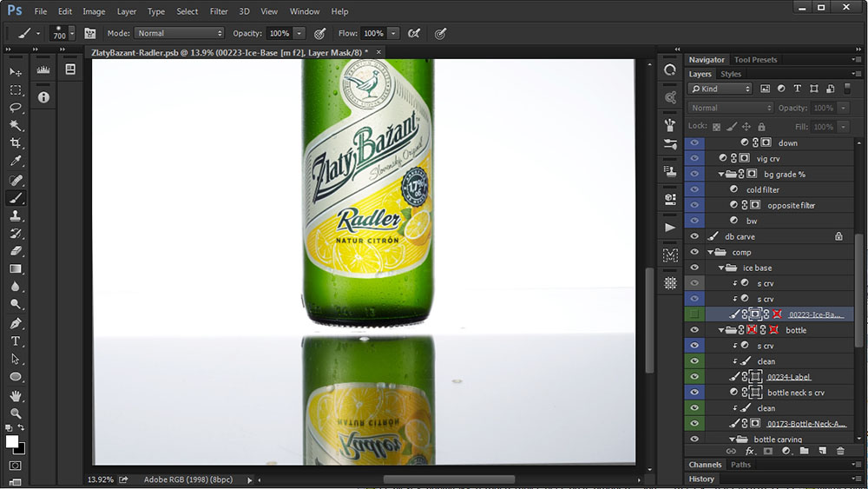
Task: Open the Brush panel toggle button
Action: tap(89, 33)
